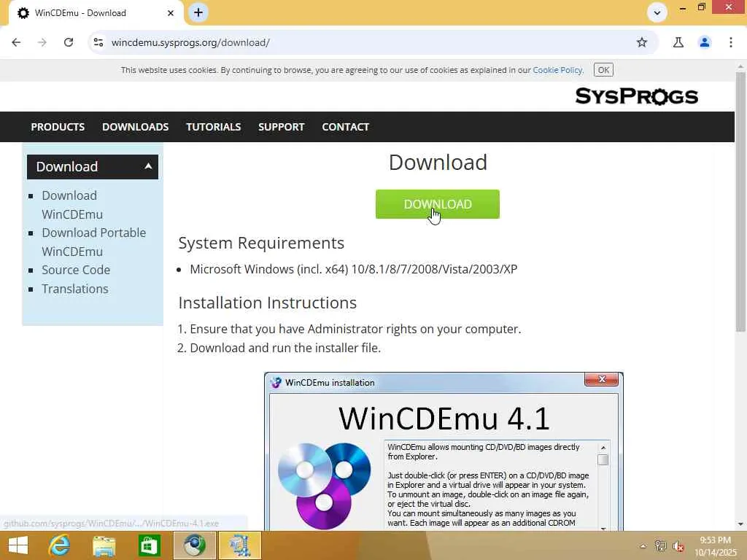The height and width of the screenshot is (560, 747).
Task: Open the tab search dropdown
Action: click(x=657, y=13)
